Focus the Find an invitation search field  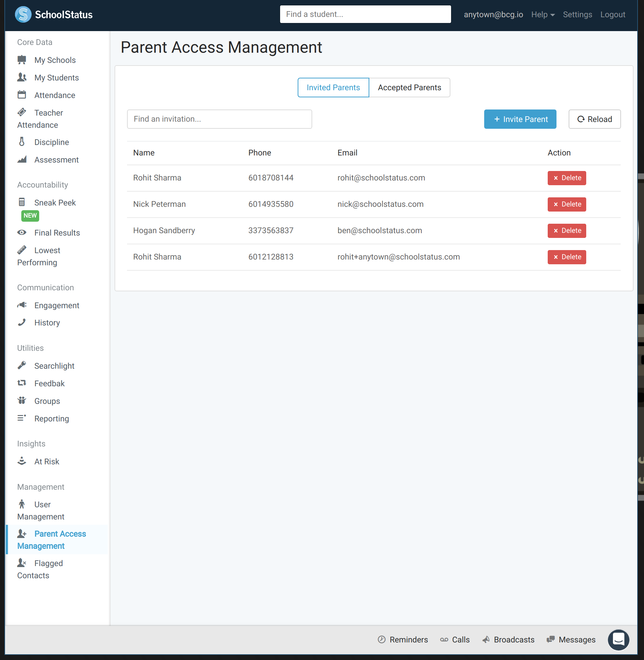(219, 119)
